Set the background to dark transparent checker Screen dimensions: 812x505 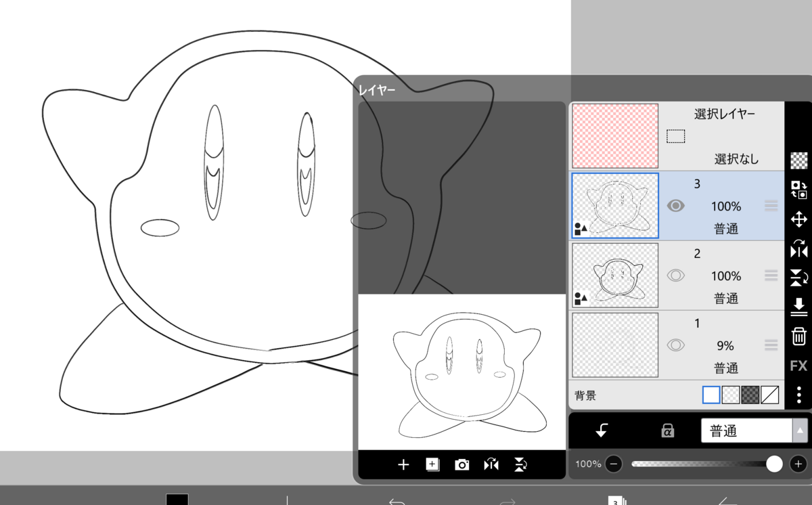[x=750, y=395]
